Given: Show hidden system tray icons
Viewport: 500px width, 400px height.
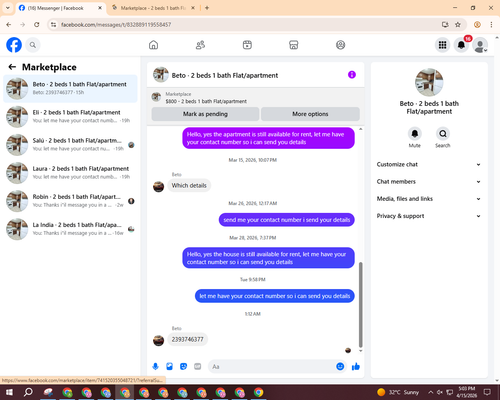Looking at the screenshot, I should 430,392.
